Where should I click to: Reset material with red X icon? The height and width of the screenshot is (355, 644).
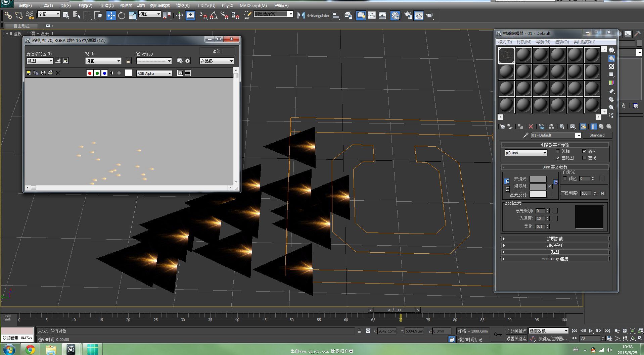pos(531,126)
